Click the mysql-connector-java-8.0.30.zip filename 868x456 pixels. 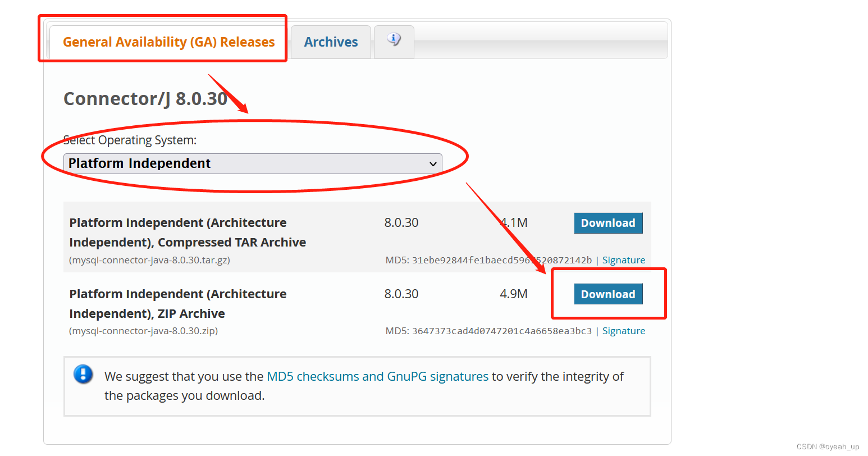click(x=143, y=331)
